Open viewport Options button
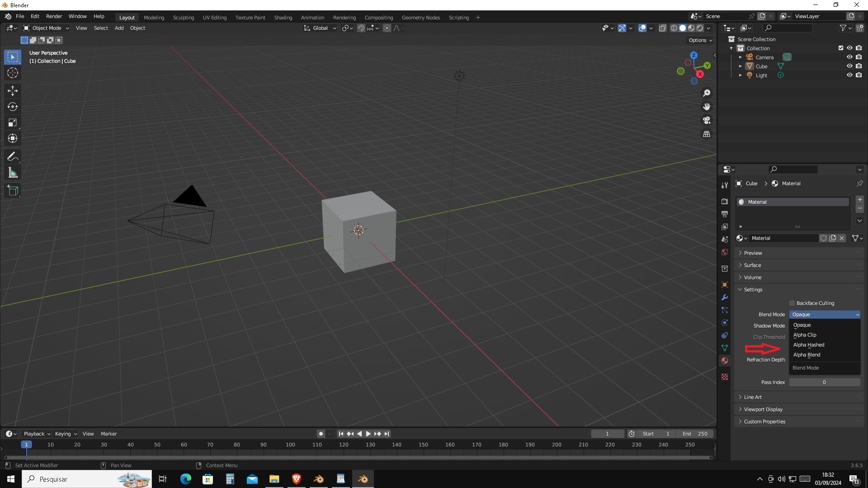This screenshot has height=488, width=868. pyautogui.click(x=700, y=40)
